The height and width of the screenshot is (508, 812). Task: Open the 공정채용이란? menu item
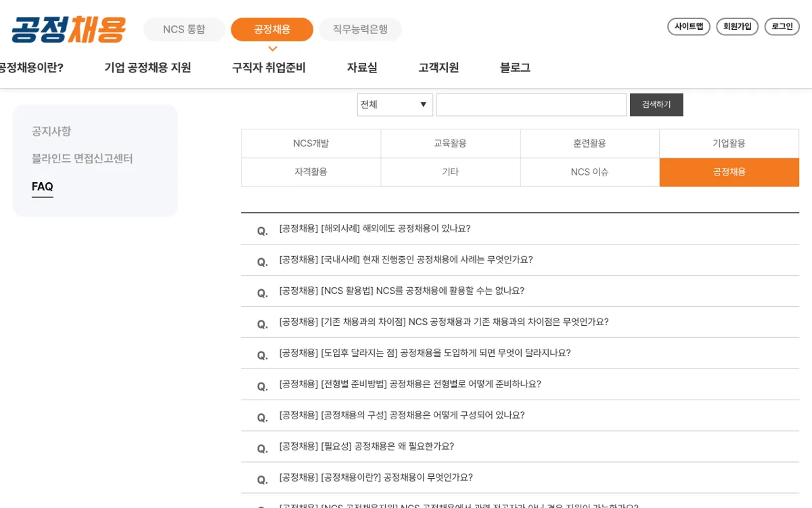tap(30, 68)
